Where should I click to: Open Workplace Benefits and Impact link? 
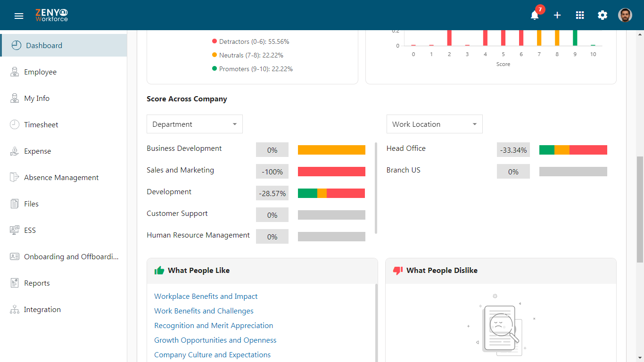(x=206, y=296)
